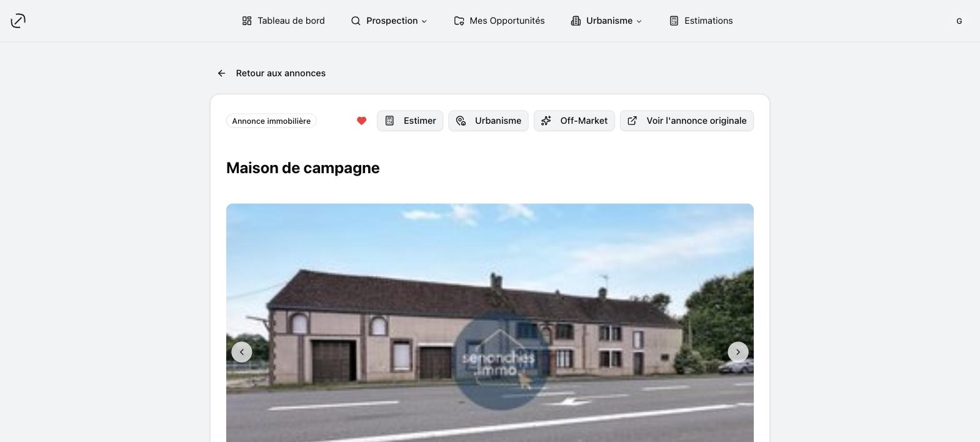Expand the Urbanisme dropdown chevron
This screenshot has height=442, width=980.
coord(639,21)
